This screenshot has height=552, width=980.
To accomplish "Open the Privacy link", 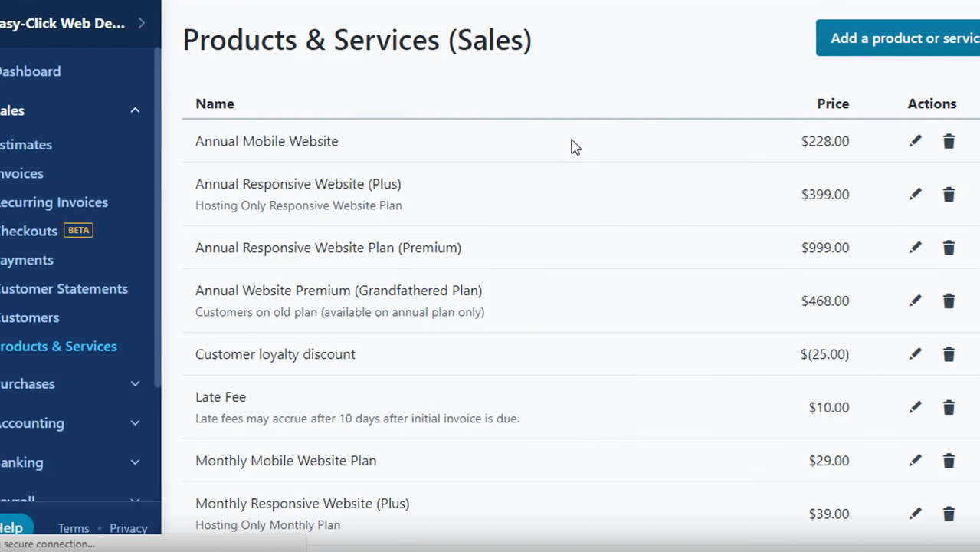I will (128, 528).
